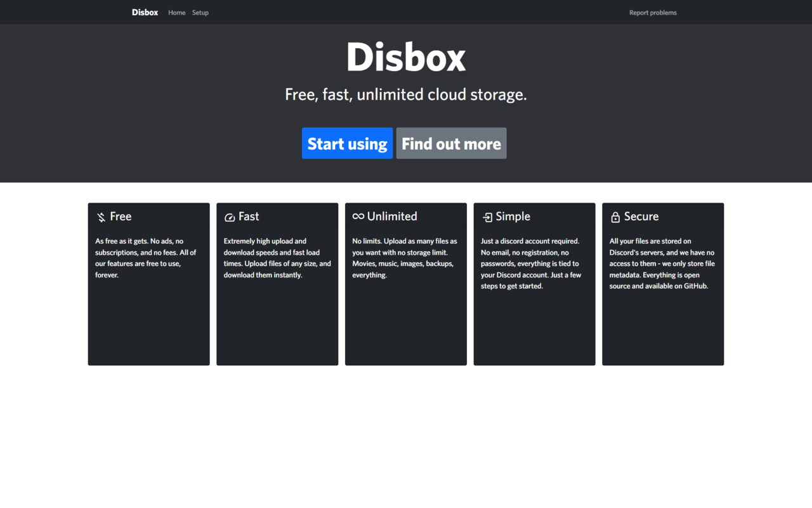Open the Report problems link

(x=653, y=12)
